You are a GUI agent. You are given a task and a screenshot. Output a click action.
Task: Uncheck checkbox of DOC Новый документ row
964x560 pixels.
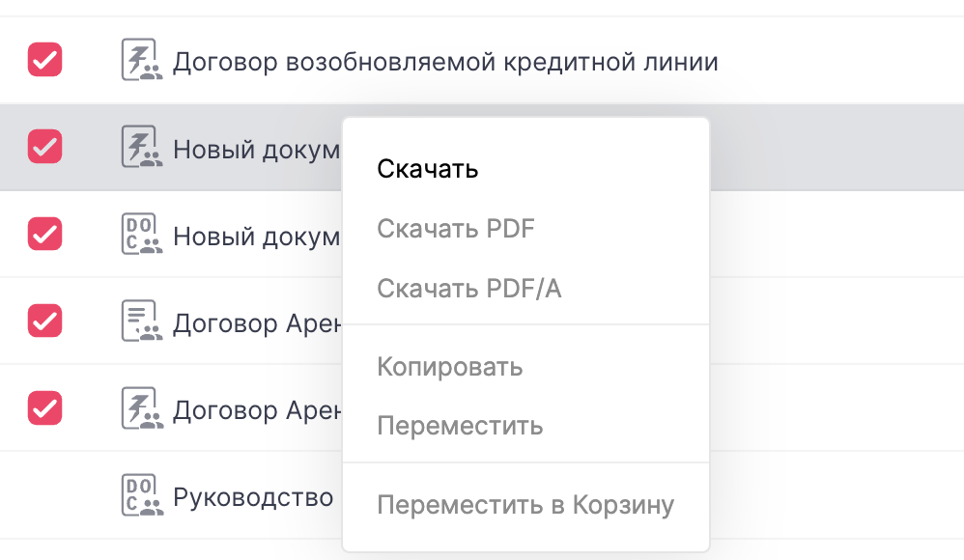click(x=44, y=234)
